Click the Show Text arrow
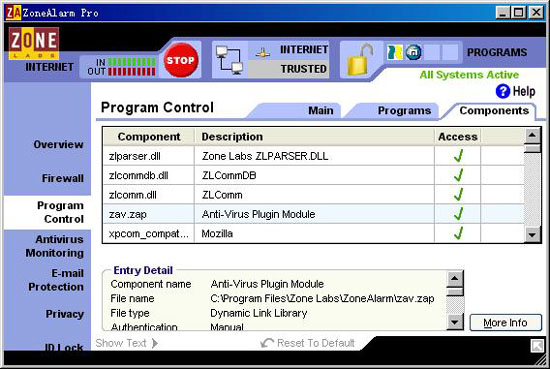 pos(155,343)
